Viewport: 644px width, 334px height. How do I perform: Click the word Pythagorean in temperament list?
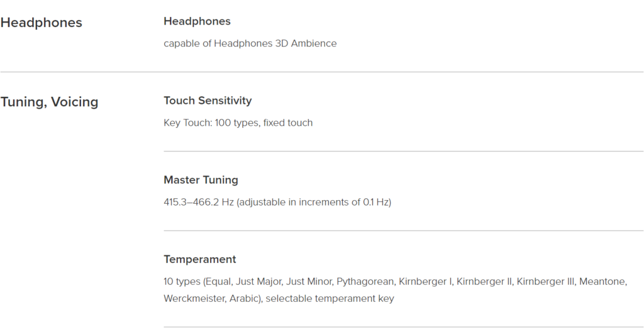[365, 281]
